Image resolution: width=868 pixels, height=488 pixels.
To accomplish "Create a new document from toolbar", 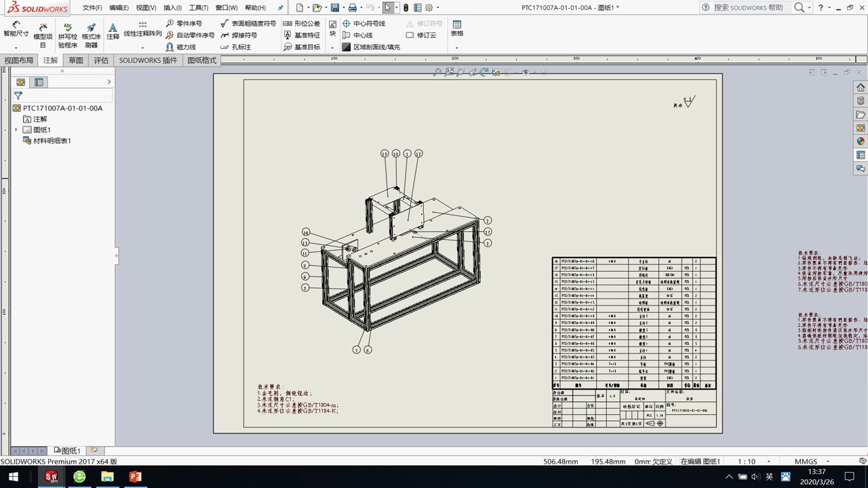I will pyautogui.click(x=299, y=7).
